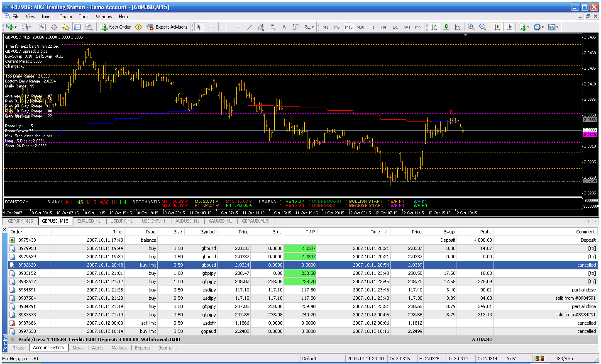Toggle the chart Auto Scroll button
Image resolution: width=601 pixels, height=364 pixels.
pyautogui.click(x=497, y=27)
